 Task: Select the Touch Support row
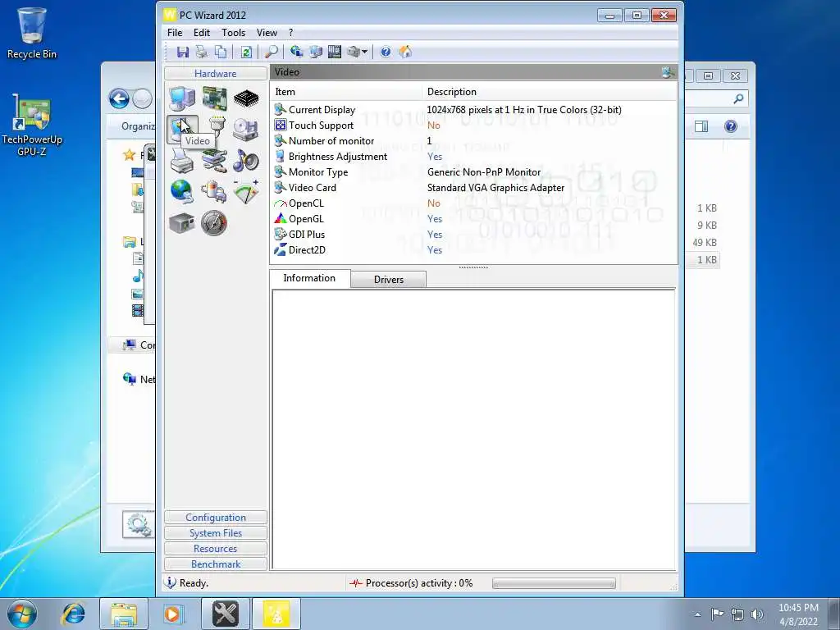tap(473, 126)
